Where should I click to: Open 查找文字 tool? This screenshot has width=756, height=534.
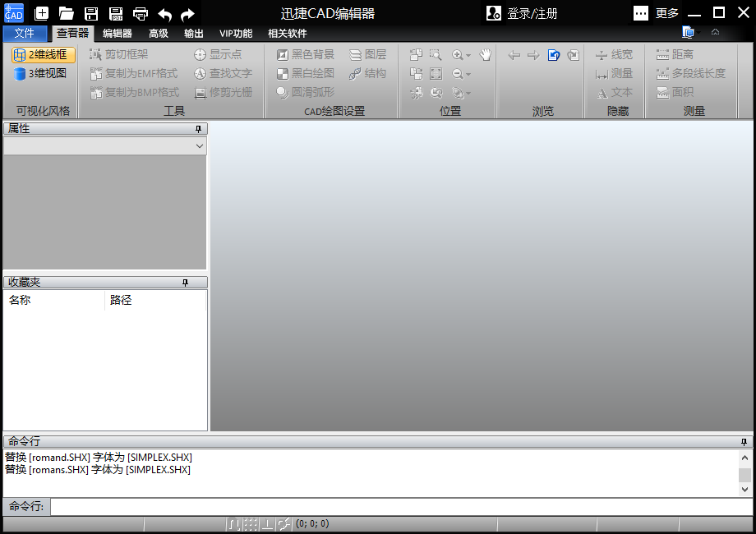pos(223,73)
